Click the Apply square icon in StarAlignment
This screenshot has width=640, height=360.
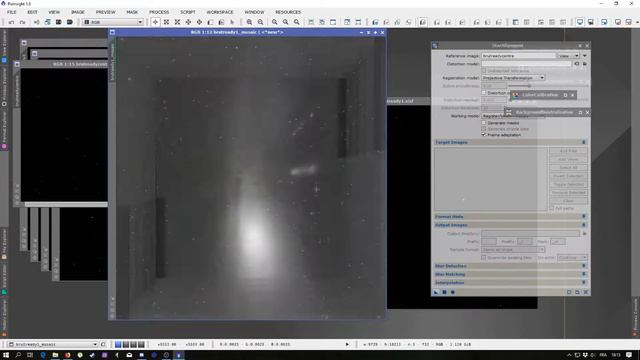(x=444, y=292)
